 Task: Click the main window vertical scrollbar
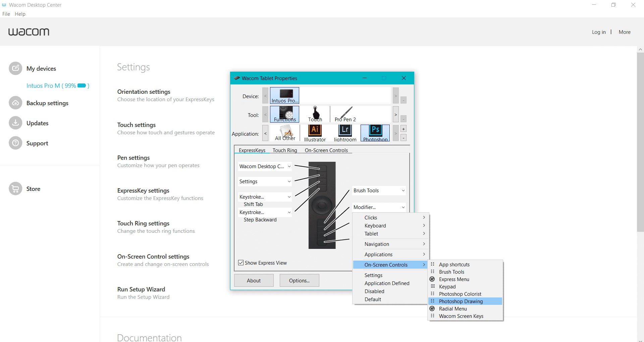(640, 142)
